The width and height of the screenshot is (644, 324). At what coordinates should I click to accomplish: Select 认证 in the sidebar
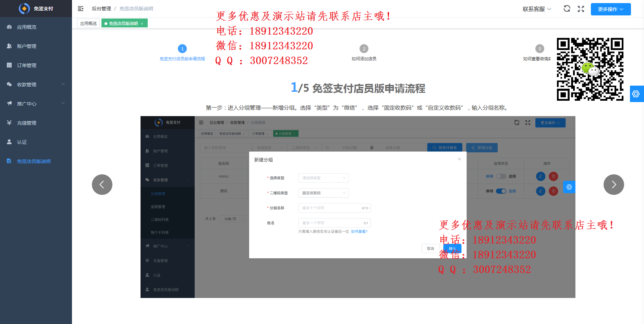(x=36, y=142)
